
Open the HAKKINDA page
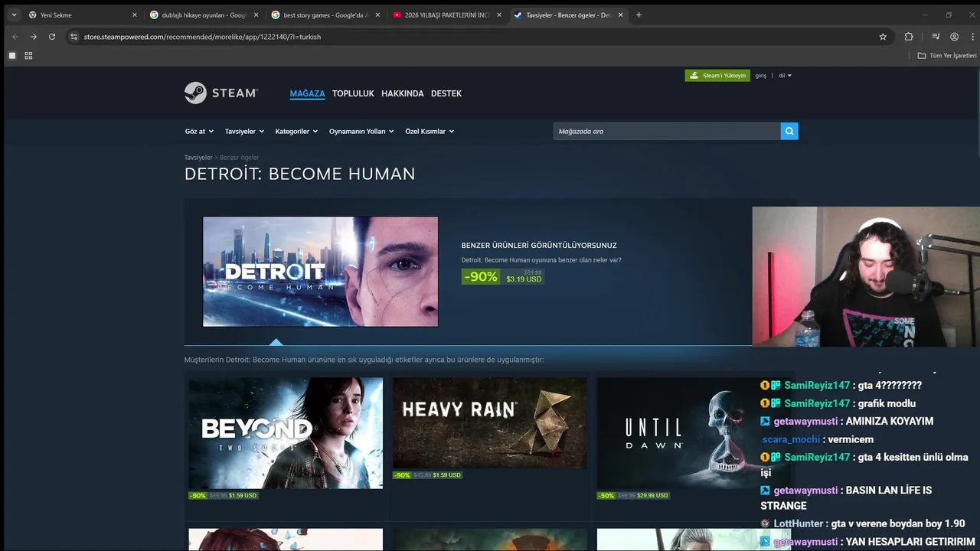(403, 93)
